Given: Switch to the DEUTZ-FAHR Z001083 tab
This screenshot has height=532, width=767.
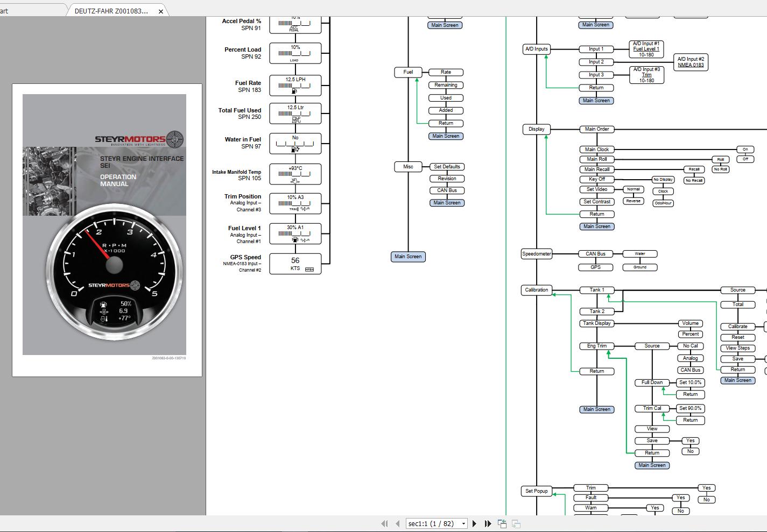Looking at the screenshot, I should pyautogui.click(x=111, y=11).
